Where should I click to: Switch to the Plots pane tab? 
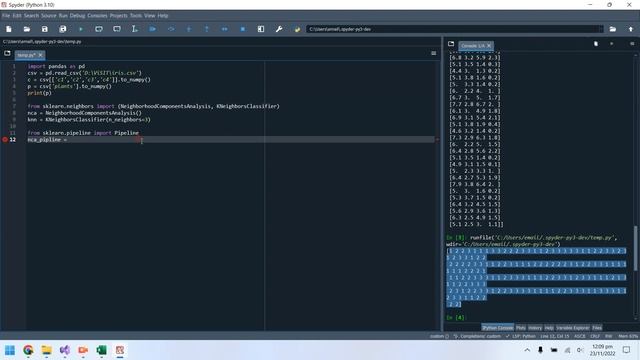click(520, 328)
